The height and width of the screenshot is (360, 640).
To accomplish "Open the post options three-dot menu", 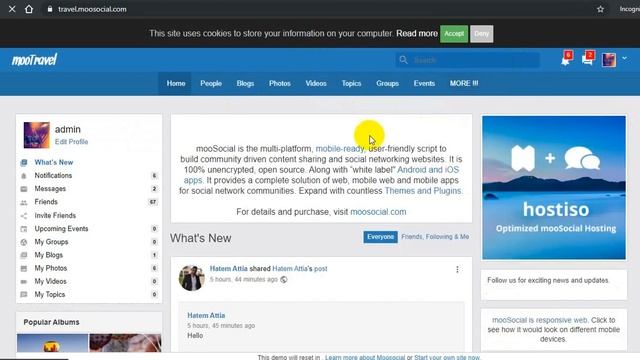I will [457, 269].
